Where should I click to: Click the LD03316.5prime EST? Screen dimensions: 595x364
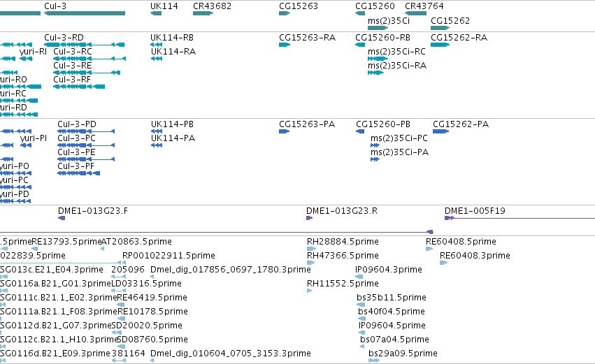118,291
